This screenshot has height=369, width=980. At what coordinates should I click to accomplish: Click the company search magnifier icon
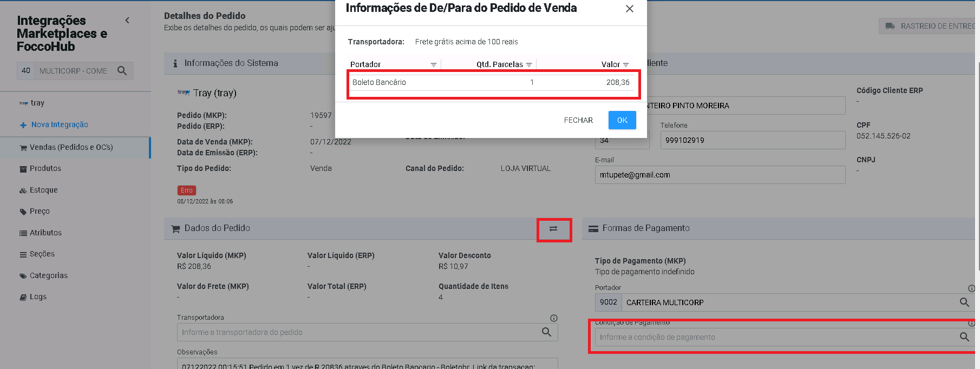coord(122,71)
